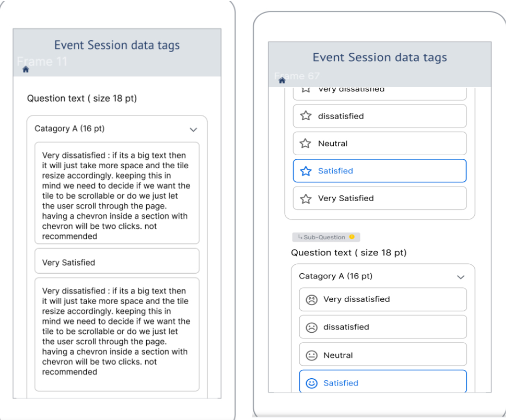Click the frowning face icon beside dissatisfied
Screen dimensions: 514x420
pos(311,327)
